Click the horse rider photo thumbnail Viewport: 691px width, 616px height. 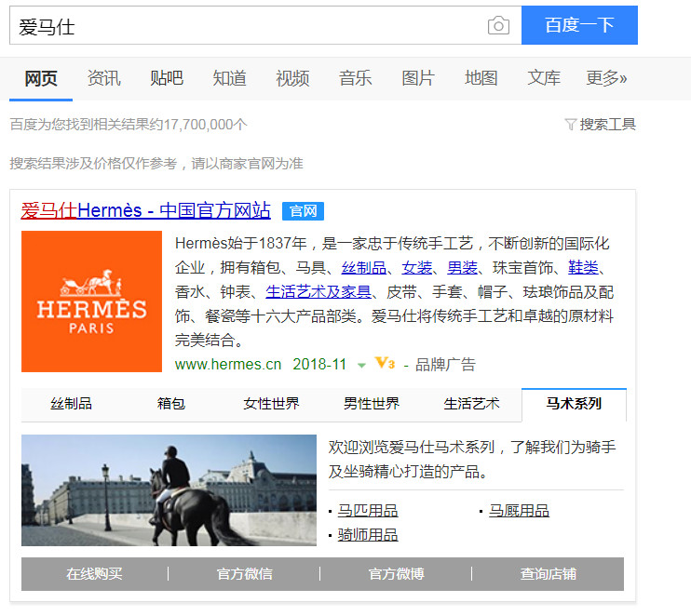coord(169,490)
